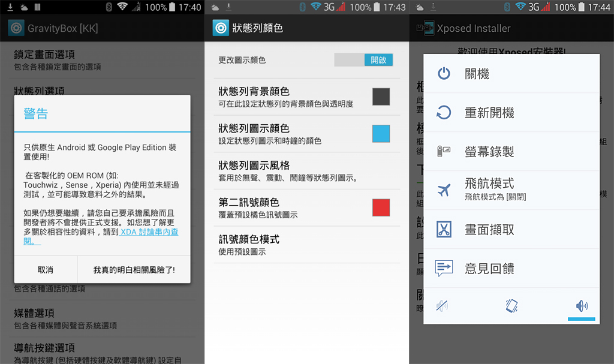
Task: Tap 17:40 clock in GravityBox status bar
Action: click(x=190, y=7)
